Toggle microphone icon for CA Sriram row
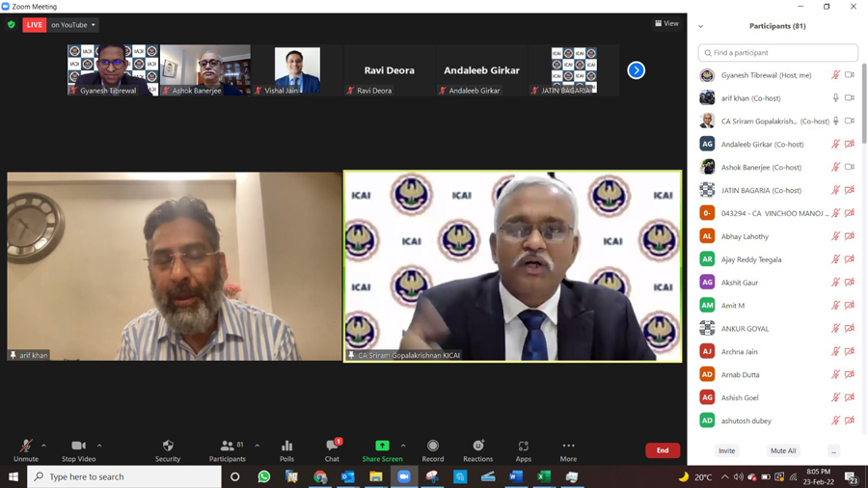This screenshot has width=868, height=488. pos(836,121)
